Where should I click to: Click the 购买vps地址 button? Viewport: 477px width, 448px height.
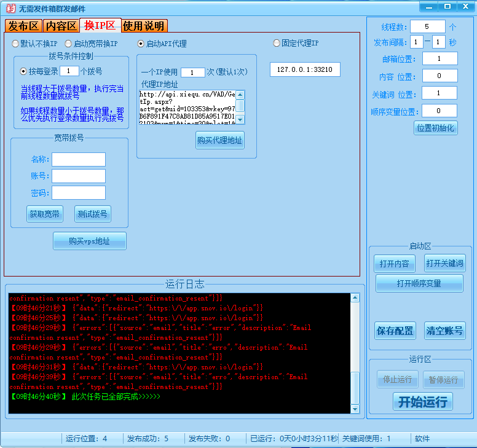[x=90, y=242]
